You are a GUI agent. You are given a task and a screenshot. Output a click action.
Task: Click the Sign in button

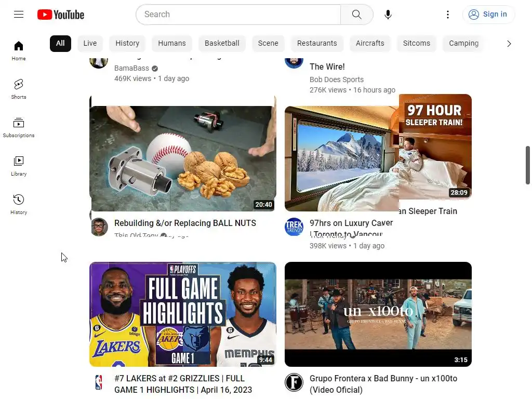pos(488,15)
